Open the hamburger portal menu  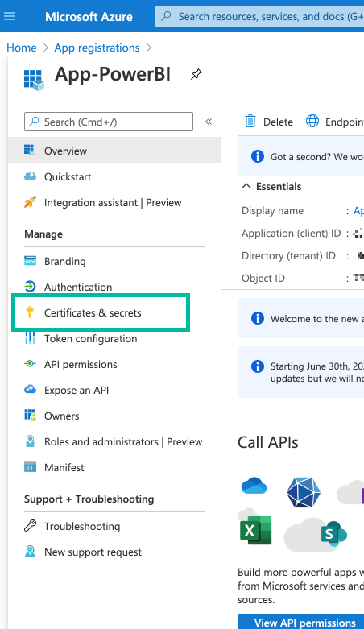(10, 16)
